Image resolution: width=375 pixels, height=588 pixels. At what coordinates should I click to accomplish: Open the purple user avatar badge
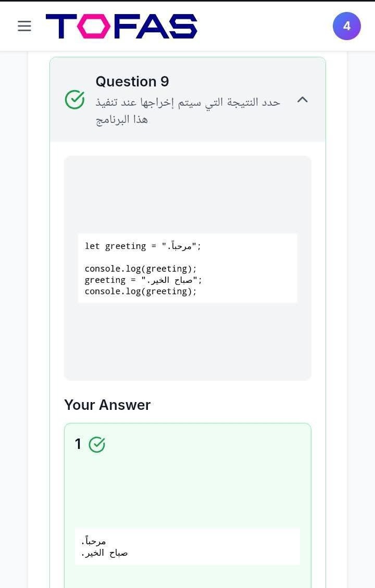pyautogui.click(x=346, y=26)
